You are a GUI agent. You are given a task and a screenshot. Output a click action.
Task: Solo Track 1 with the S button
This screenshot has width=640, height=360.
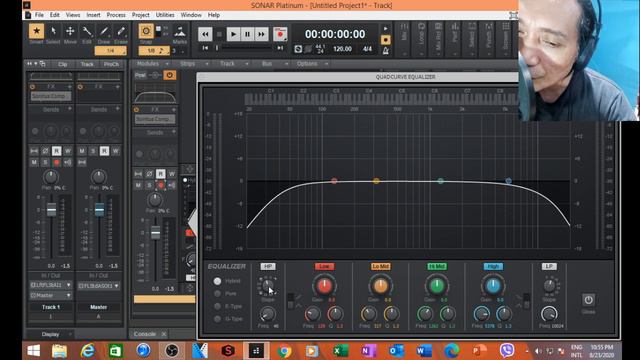click(x=45, y=162)
